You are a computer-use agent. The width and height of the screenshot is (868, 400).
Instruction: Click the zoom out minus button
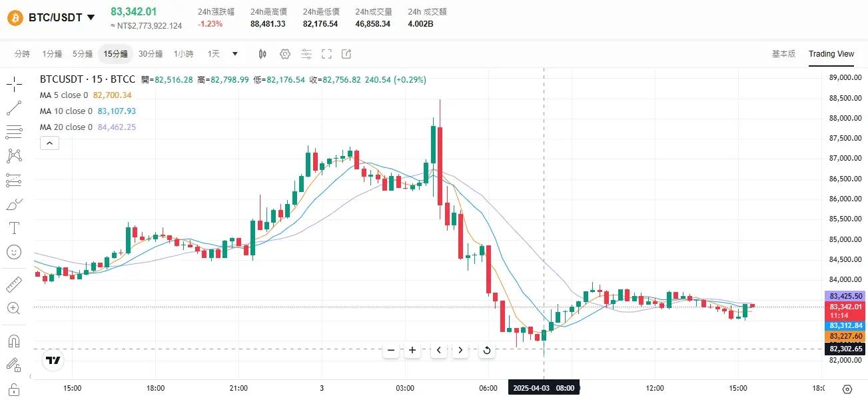pos(391,350)
